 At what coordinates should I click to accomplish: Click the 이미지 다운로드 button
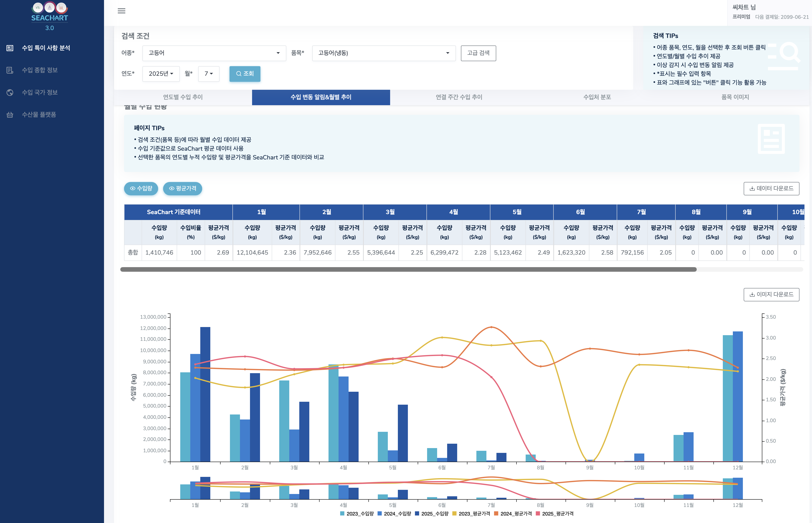click(771, 294)
